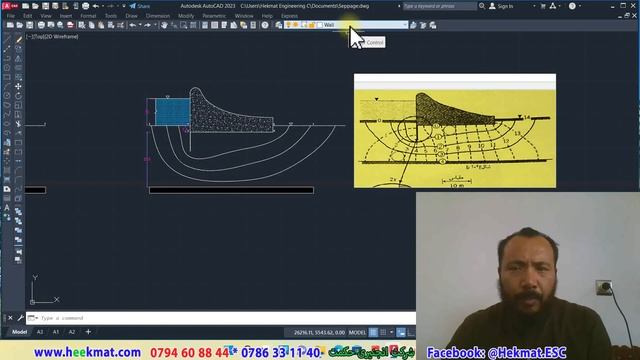This screenshot has width=640, height=360.
Task: Close the command line with X
Action: coord(10,318)
